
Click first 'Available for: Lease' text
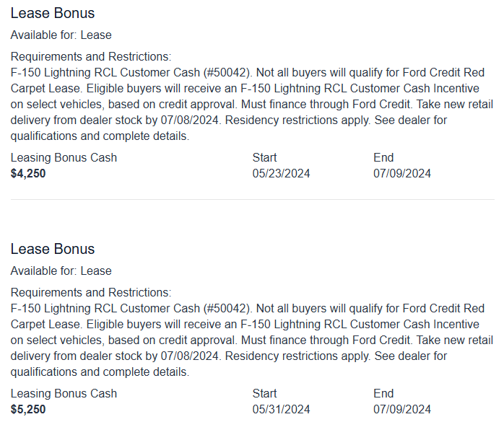click(61, 35)
